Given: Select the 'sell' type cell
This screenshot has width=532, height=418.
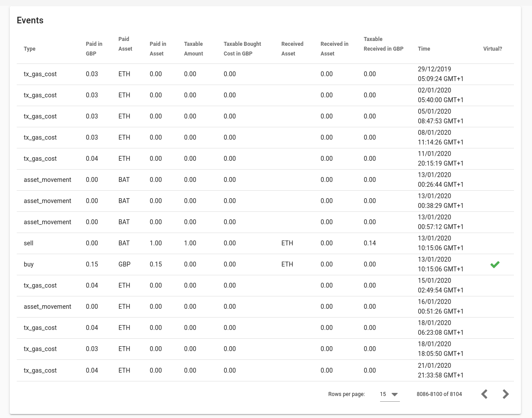Looking at the screenshot, I should pos(29,243).
